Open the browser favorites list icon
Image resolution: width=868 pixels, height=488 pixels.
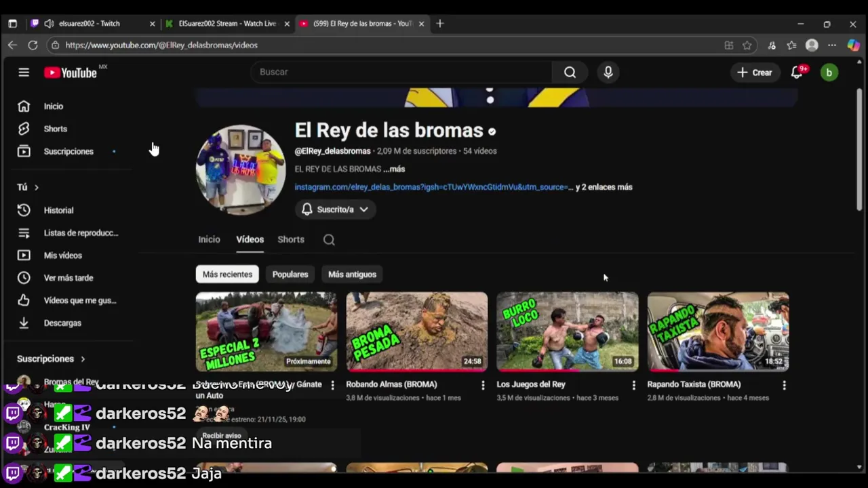point(791,45)
